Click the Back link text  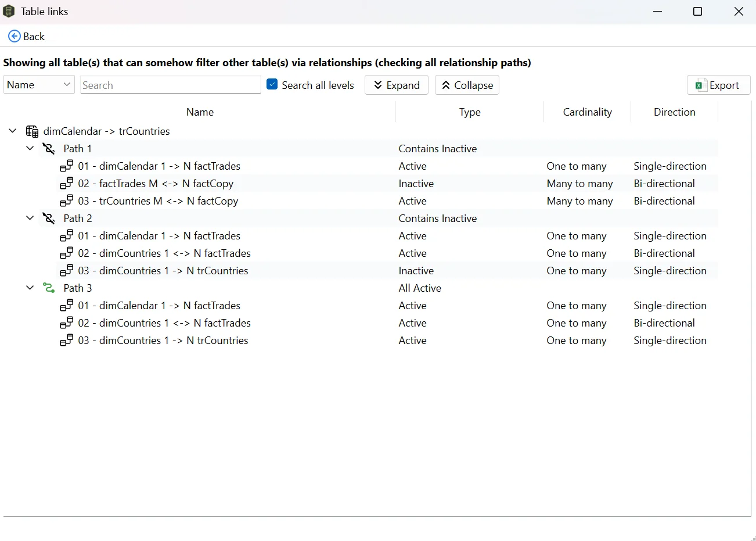click(x=34, y=37)
